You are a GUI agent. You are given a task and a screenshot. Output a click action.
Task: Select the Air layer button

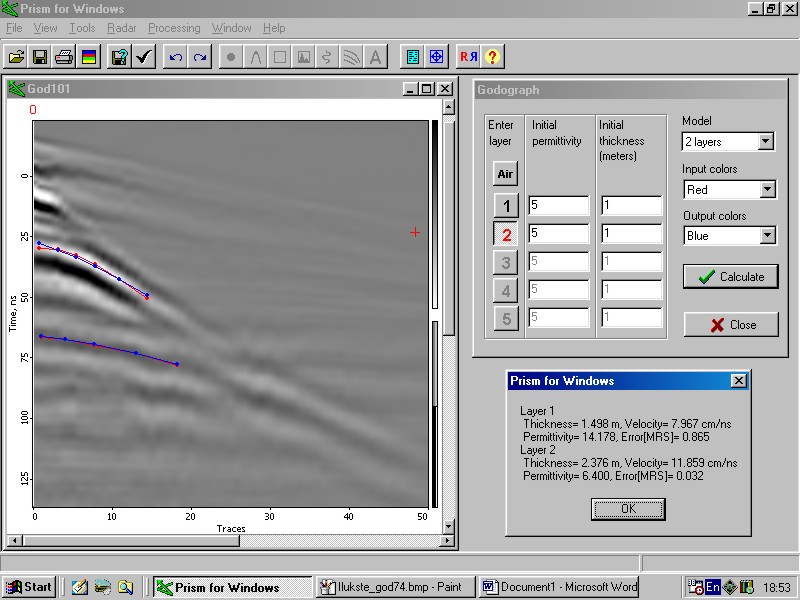[x=505, y=174]
